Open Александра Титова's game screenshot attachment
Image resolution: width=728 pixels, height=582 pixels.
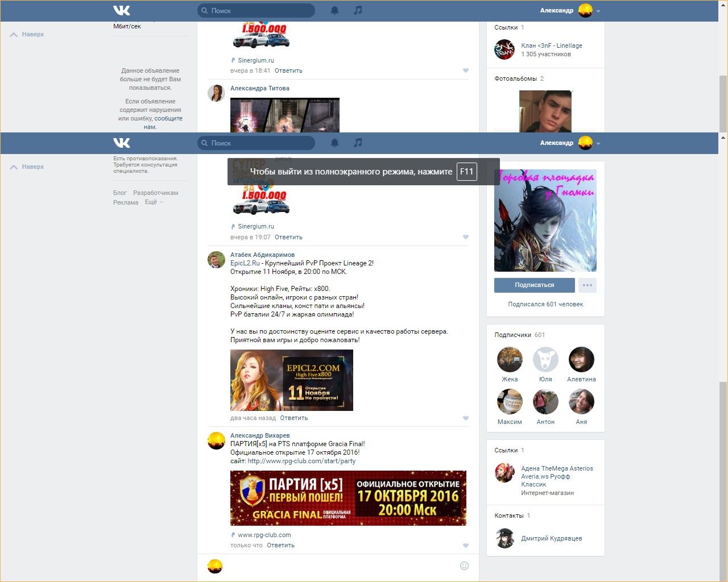285,115
